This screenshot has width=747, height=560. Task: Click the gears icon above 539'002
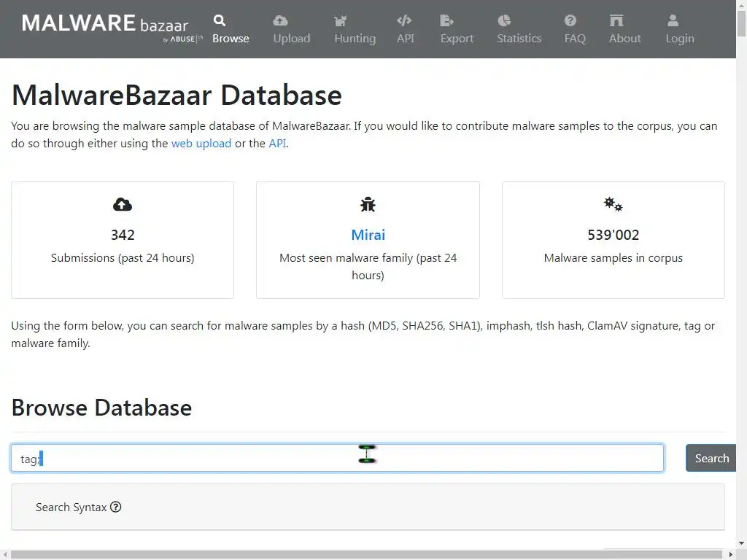pyautogui.click(x=613, y=204)
